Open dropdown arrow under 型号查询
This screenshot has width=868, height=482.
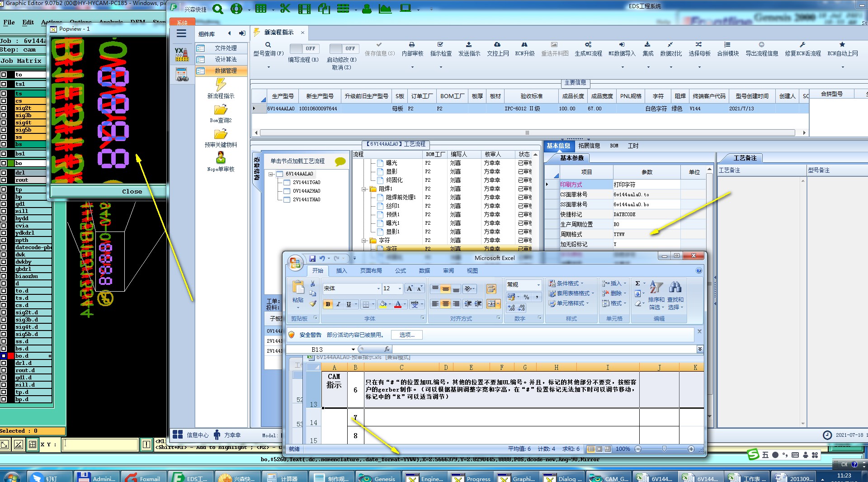[268, 67]
